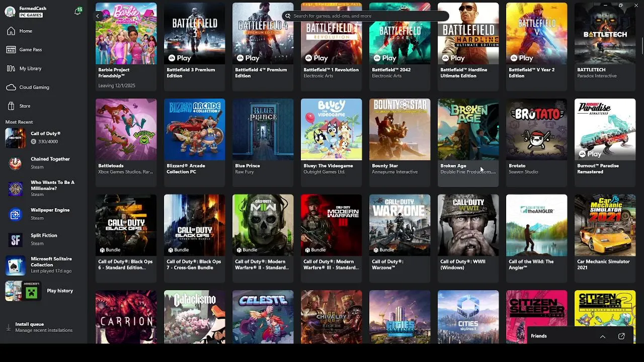644x362 pixels.
Task: Click Split Fiction SF icon
Action: (15, 240)
